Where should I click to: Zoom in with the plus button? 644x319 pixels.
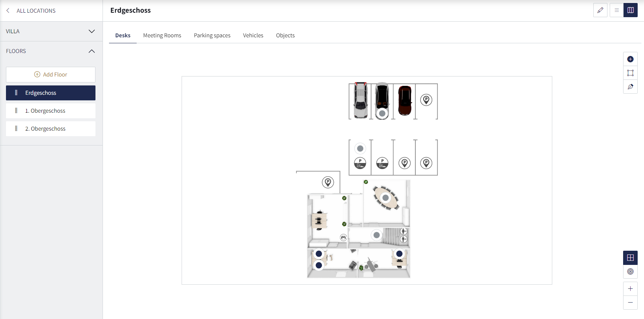(x=630, y=288)
